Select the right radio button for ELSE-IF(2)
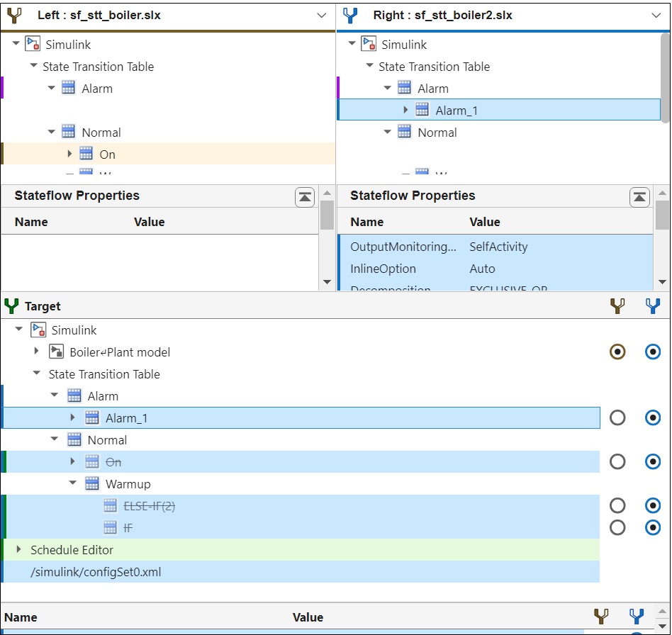 click(x=653, y=505)
